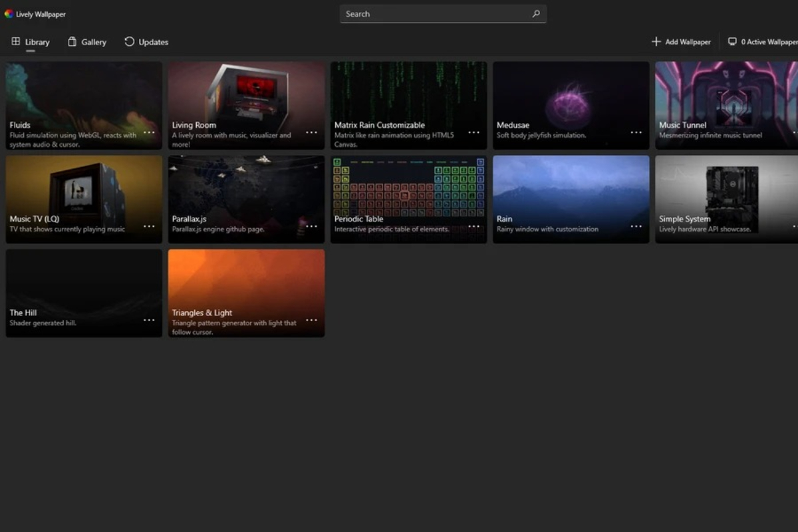Image resolution: width=798 pixels, height=532 pixels.
Task: Open the three-dot menu on Fluids
Action: (149, 132)
